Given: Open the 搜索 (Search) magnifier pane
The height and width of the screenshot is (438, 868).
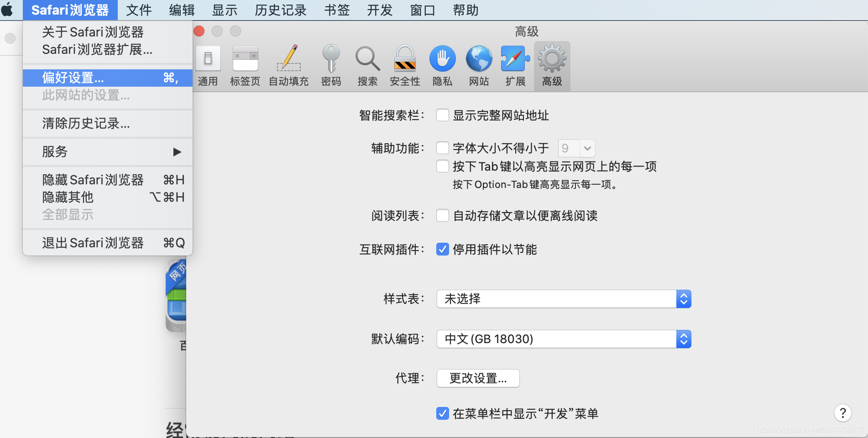Looking at the screenshot, I should [367, 66].
